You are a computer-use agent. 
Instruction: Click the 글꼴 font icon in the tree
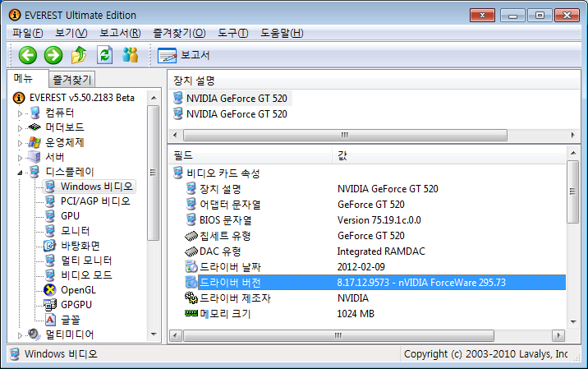click(x=50, y=320)
